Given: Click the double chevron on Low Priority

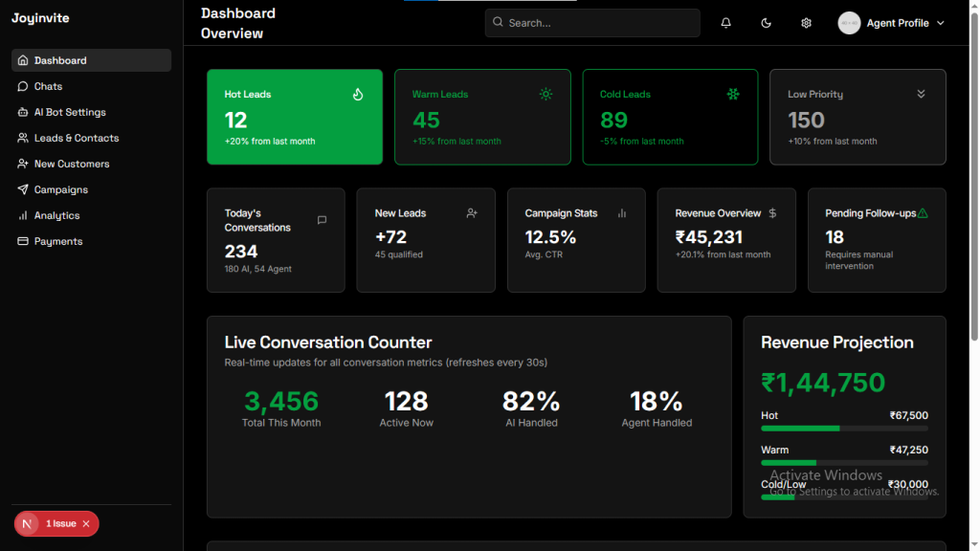Looking at the screenshot, I should 921,94.
